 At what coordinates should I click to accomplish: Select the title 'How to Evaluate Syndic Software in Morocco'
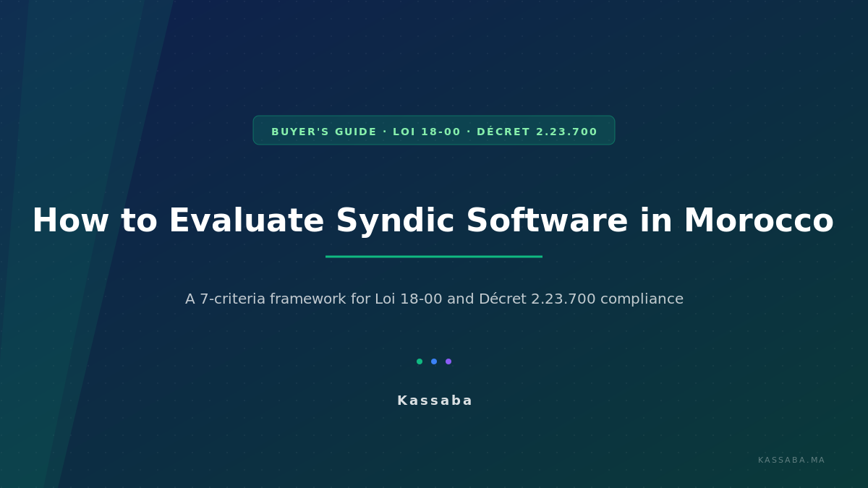click(x=433, y=221)
